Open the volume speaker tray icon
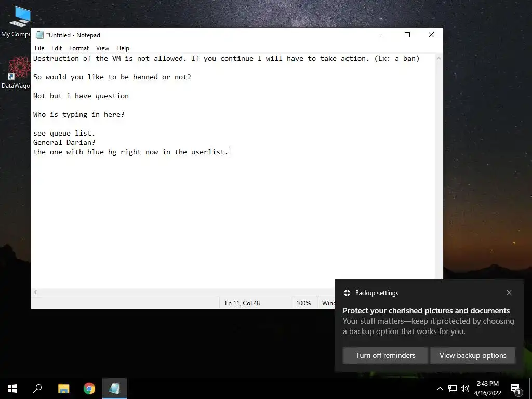 (x=465, y=389)
